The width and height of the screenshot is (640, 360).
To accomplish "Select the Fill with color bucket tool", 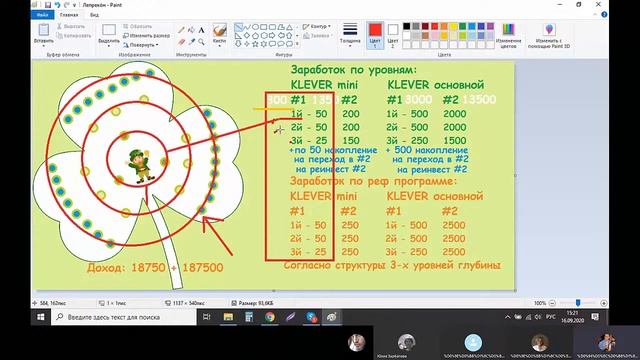I will tap(191, 30).
